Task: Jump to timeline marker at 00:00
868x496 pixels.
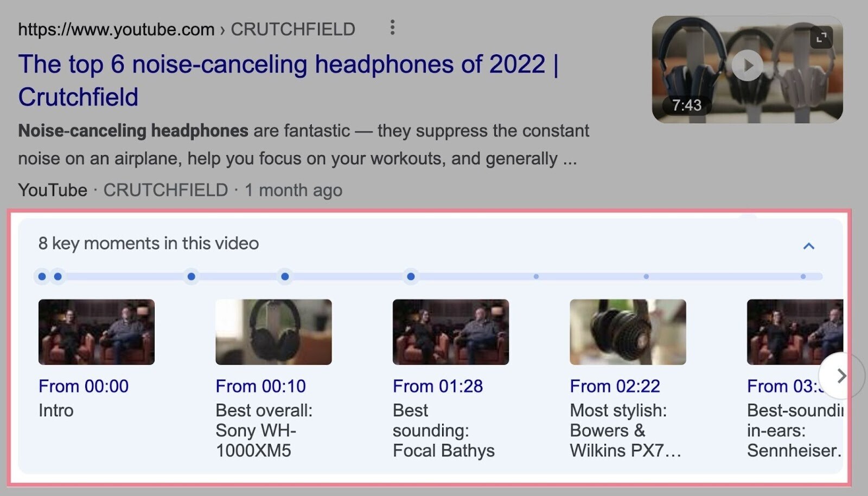Action: 42,277
